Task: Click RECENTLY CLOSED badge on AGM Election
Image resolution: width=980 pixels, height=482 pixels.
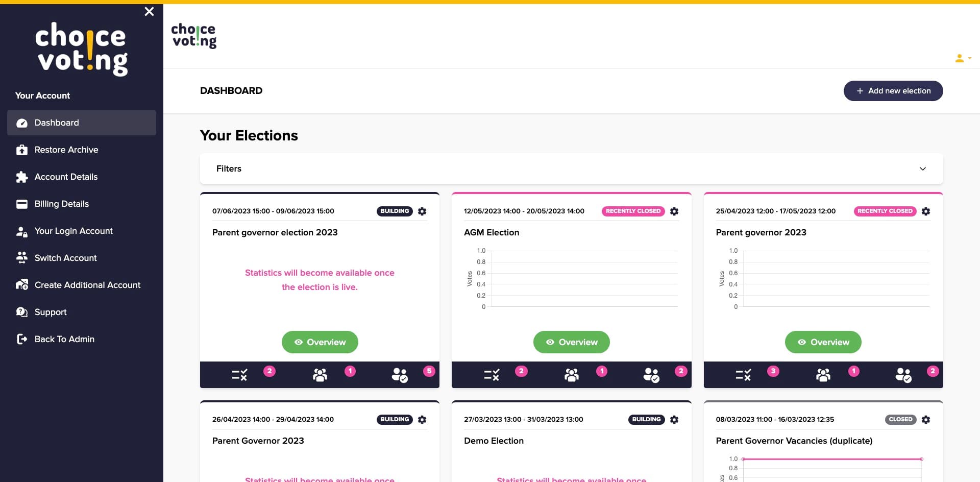Action: (633, 211)
